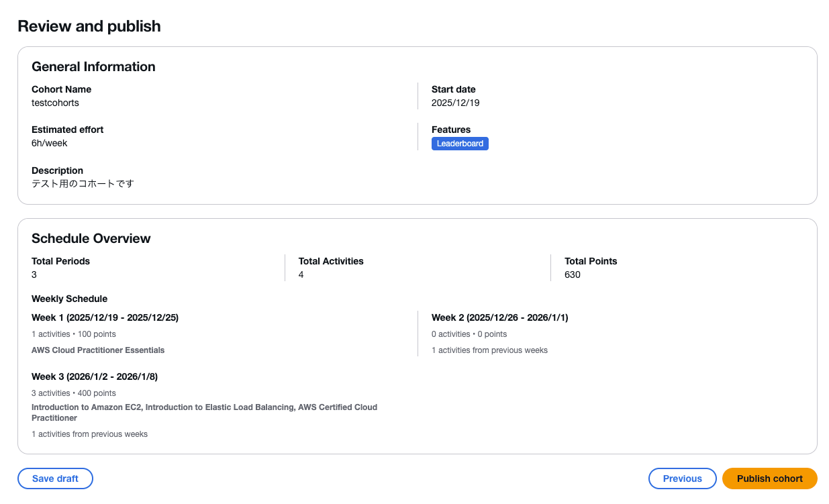Click the Total Points value 630
This screenshot has width=829, height=504.
pyautogui.click(x=573, y=274)
